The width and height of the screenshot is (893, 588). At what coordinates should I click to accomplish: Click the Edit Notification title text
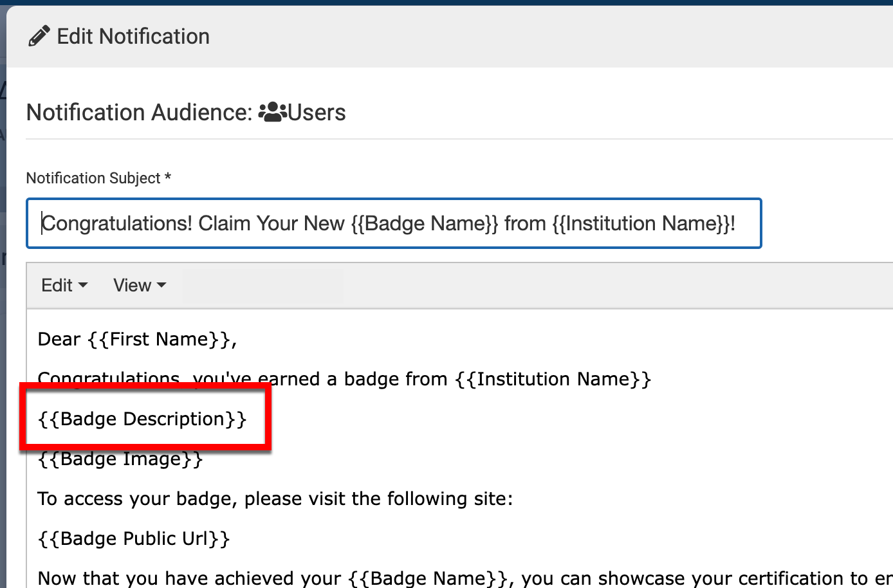pos(133,37)
